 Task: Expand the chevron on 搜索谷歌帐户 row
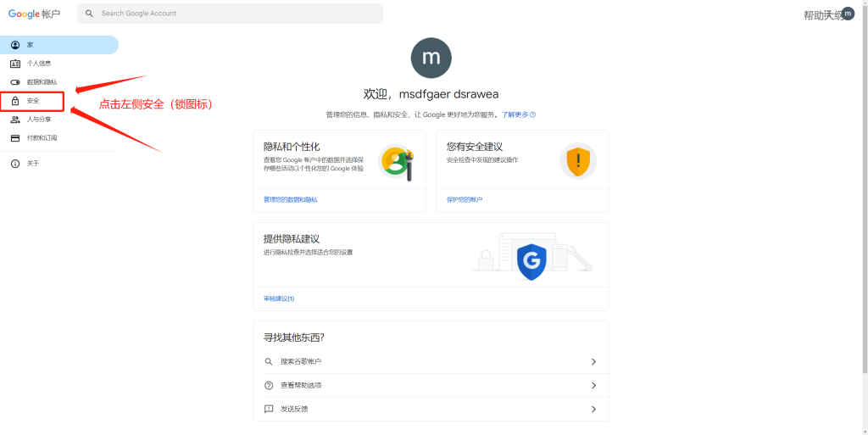click(x=593, y=361)
